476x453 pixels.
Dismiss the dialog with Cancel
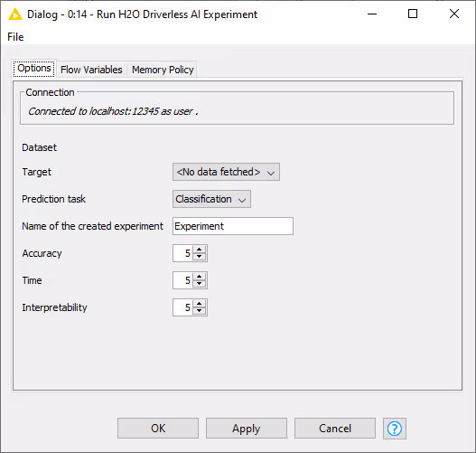coord(335,429)
